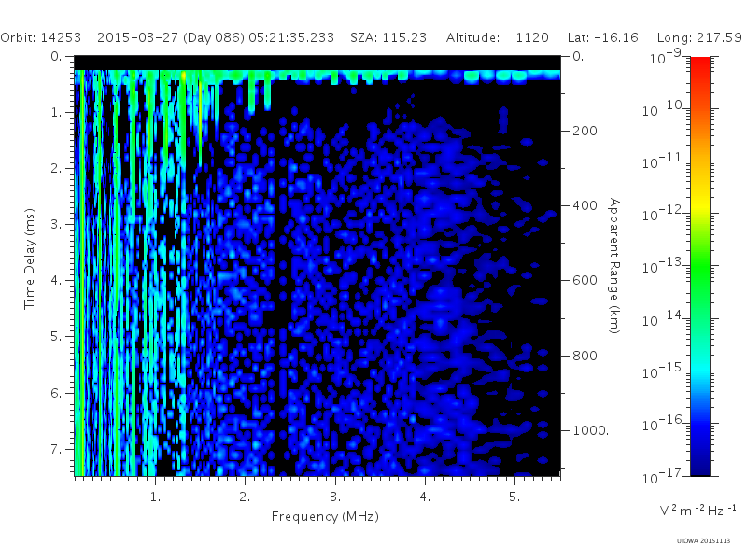Click the frequency tick label 3.

coord(335,497)
